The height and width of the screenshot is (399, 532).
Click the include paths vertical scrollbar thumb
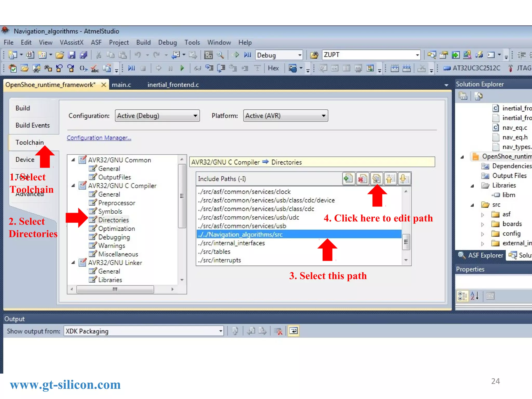(x=406, y=242)
